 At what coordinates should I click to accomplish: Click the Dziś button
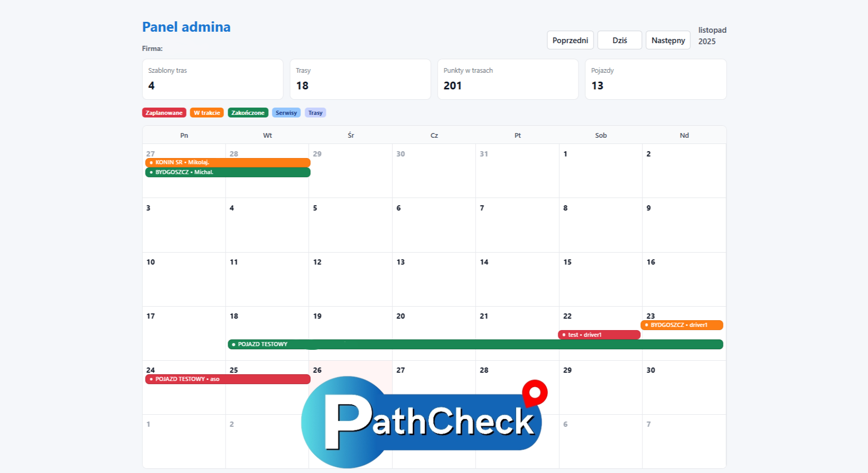point(620,41)
